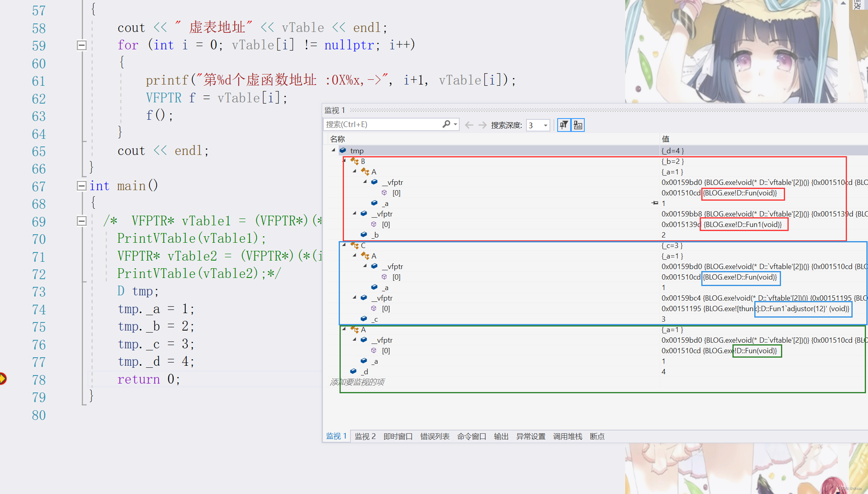Click the tmp variable cube icon
Image resolution: width=868 pixels, height=494 pixels.
pyautogui.click(x=343, y=151)
